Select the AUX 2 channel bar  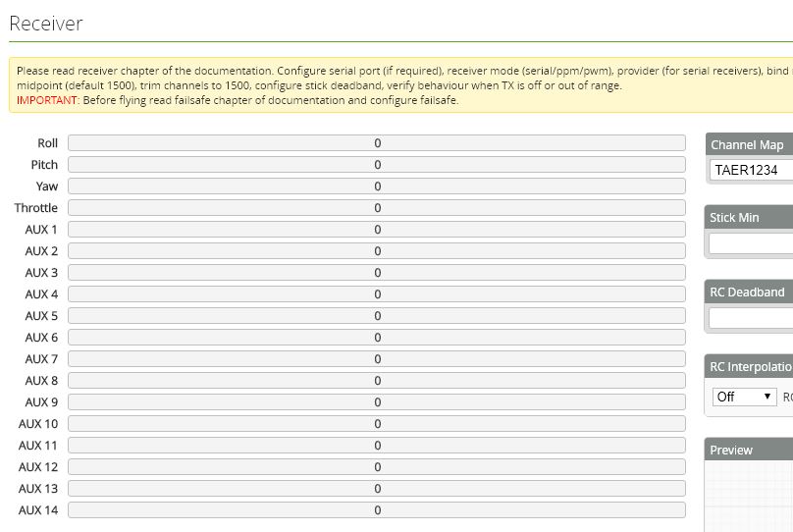click(x=377, y=251)
